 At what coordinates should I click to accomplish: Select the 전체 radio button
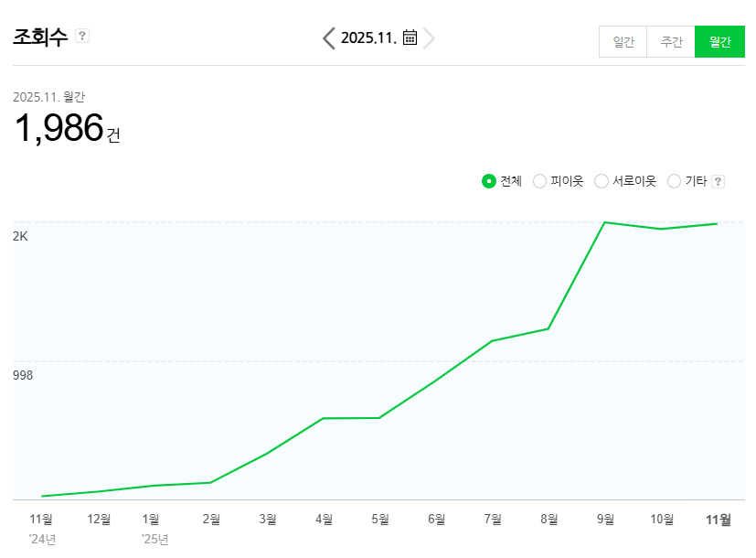(489, 181)
